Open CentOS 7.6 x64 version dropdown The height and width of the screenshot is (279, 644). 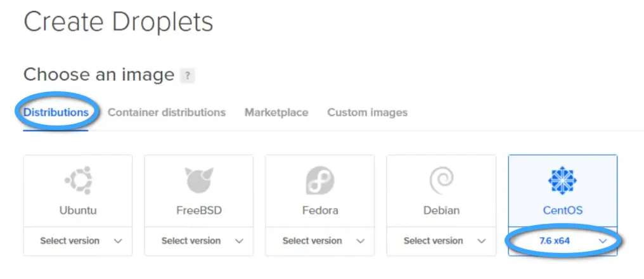[x=562, y=241]
